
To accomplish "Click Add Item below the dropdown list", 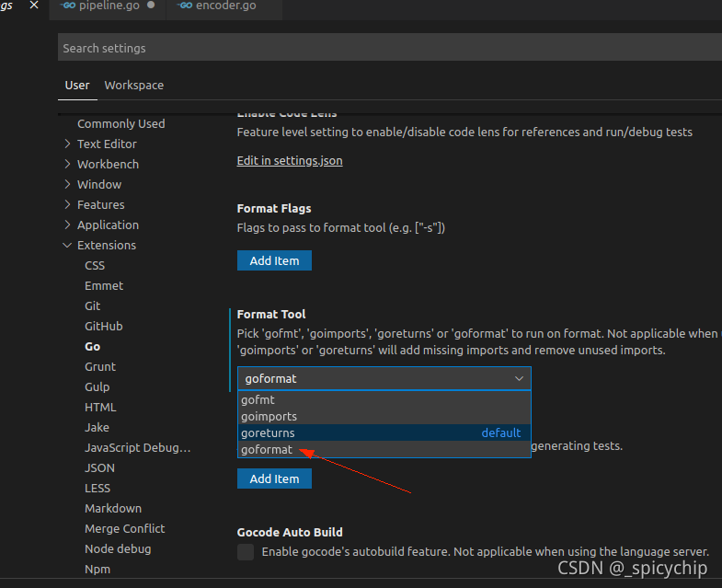I will point(274,478).
